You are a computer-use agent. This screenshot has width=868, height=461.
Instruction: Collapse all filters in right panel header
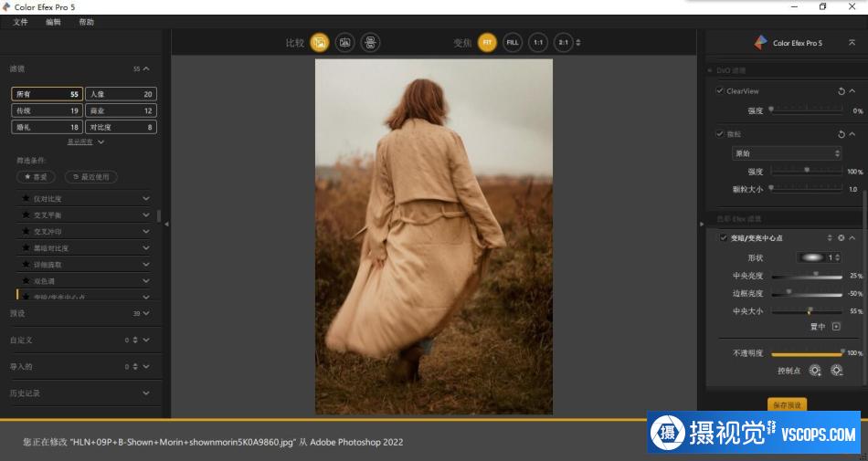pos(852,43)
